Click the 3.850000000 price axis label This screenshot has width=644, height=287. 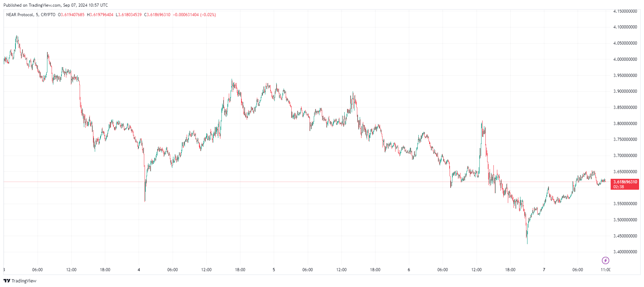pyautogui.click(x=625, y=107)
